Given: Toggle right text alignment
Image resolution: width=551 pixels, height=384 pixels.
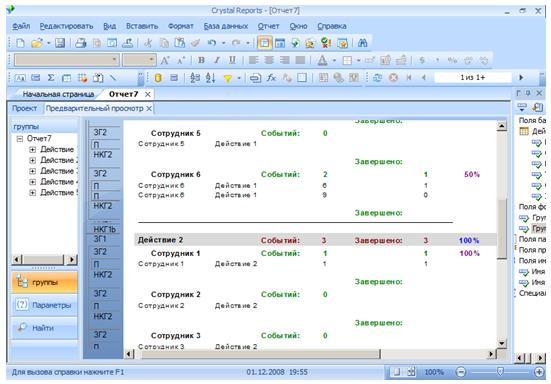Looking at the screenshot, I should click(285, 60).
